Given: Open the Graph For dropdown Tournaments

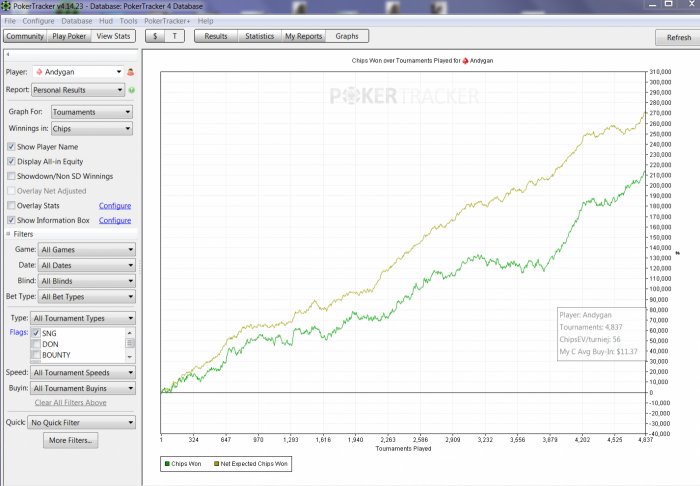Looking at the screenshot, I should click(x=92, y=112).
